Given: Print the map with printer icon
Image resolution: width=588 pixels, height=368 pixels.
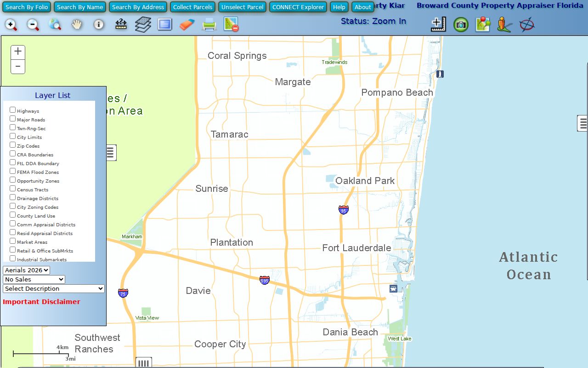Looking at the screenshot, I should tap(209, 25).
